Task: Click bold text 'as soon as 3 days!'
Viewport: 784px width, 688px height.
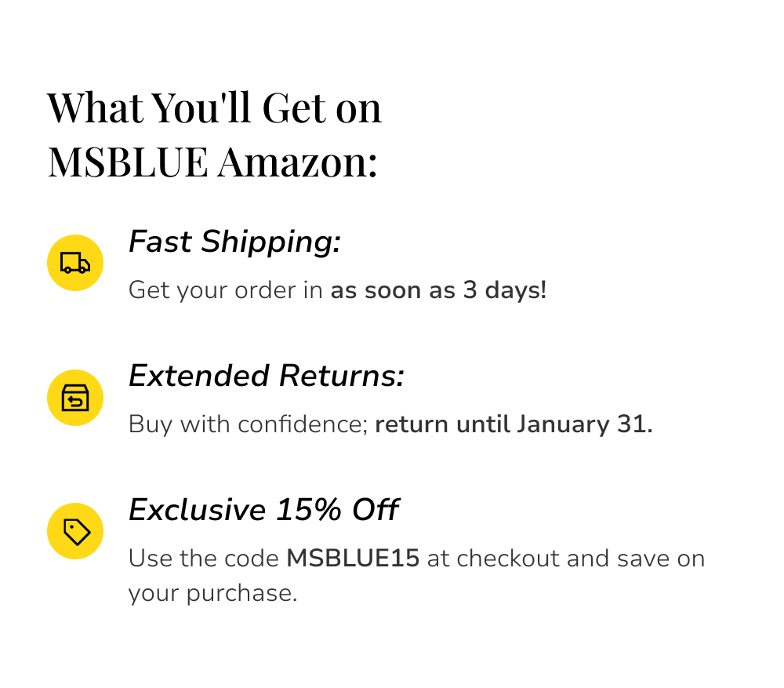Action: (x=438, y=290)
